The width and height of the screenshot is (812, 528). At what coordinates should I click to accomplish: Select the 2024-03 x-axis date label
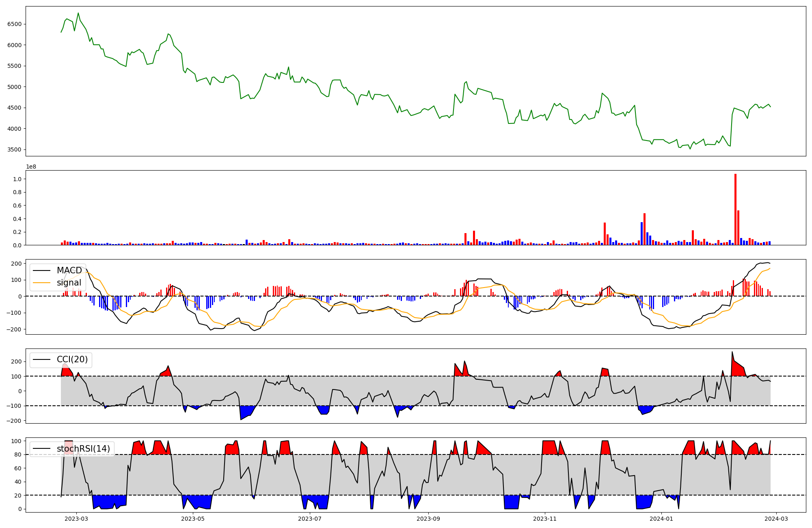point(776,519)
